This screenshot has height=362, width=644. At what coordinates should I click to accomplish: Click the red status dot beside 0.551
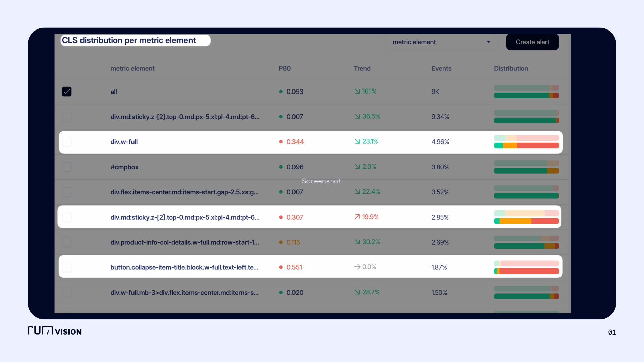point(281,267)
